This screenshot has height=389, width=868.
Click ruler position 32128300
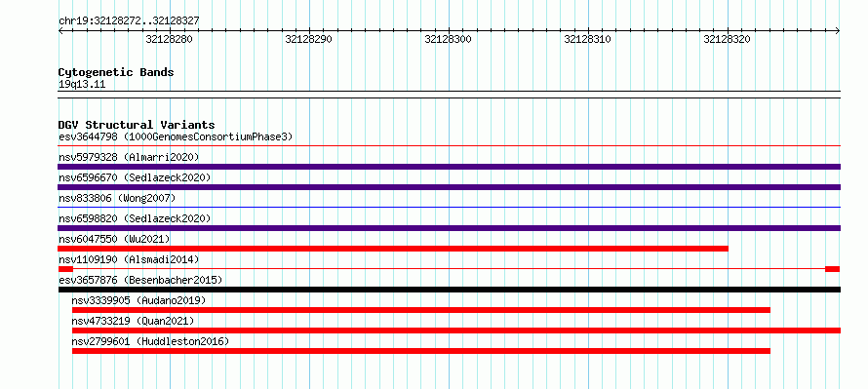[448, 39]
